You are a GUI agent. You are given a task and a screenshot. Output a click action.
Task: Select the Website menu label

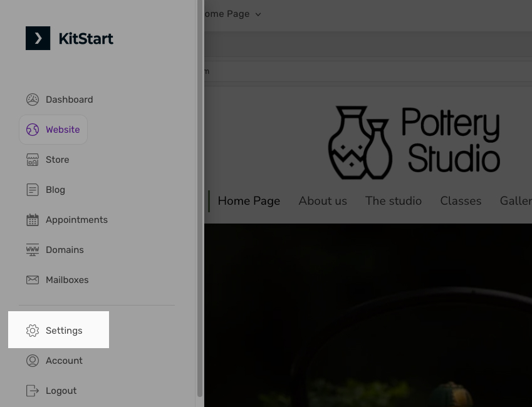(x=63, y=130)
